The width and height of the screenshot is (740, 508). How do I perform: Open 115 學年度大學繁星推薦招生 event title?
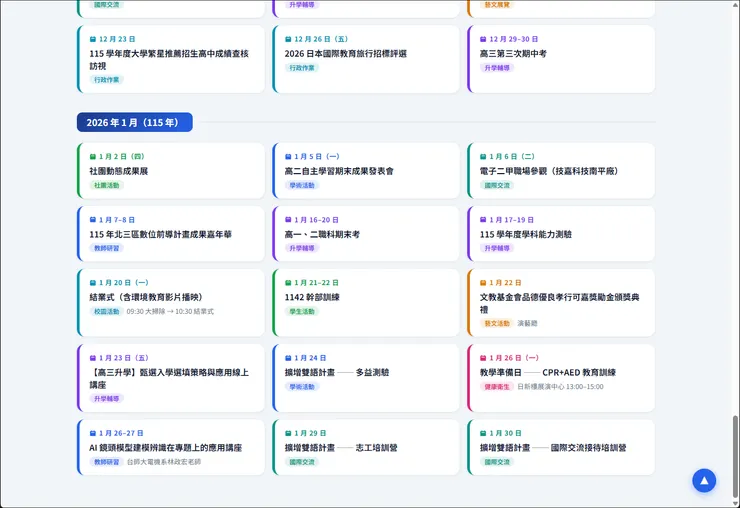[x=169, y=59]
